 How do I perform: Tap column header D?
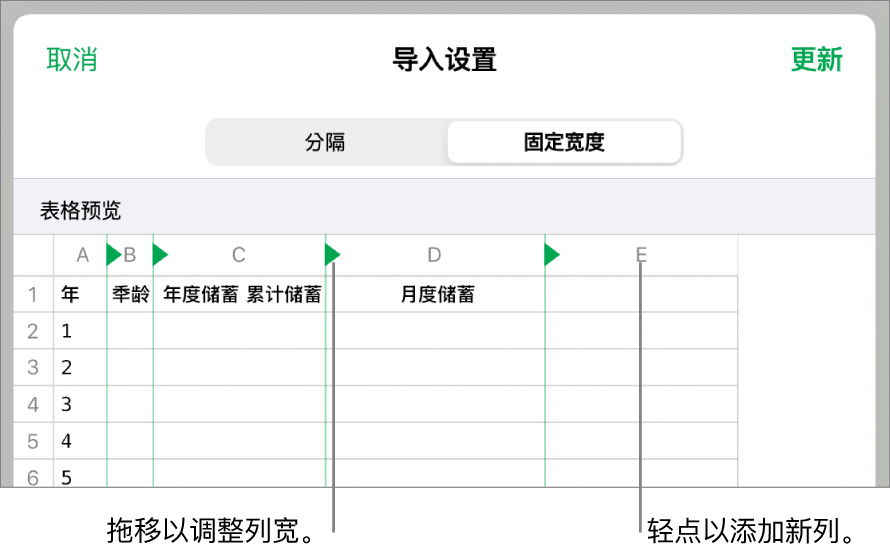tap(435, 255)
